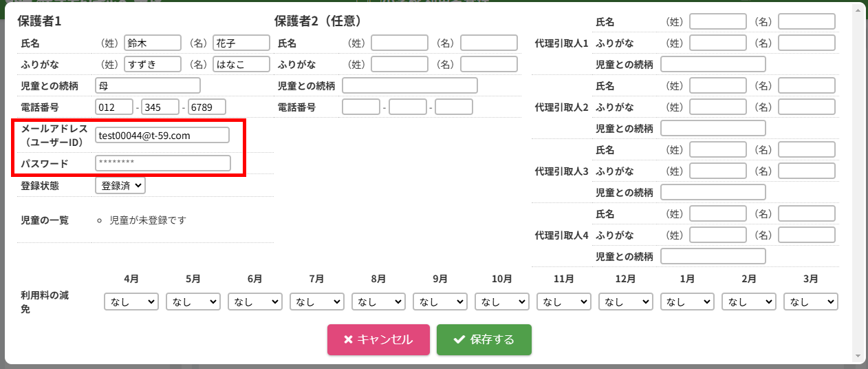Click 代理引取人4 児童との続柄 input field
This screenshot has height=369, width=868.
713,256
